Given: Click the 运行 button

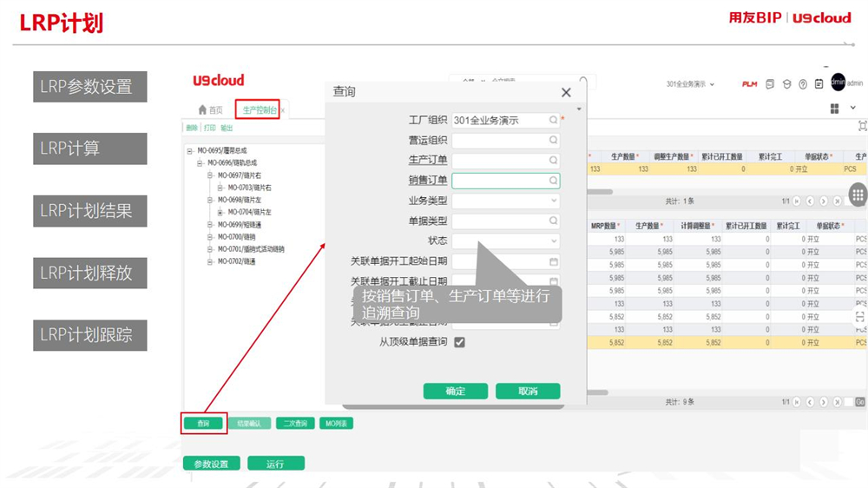Looking at the screenshot, I should point(276,464).
